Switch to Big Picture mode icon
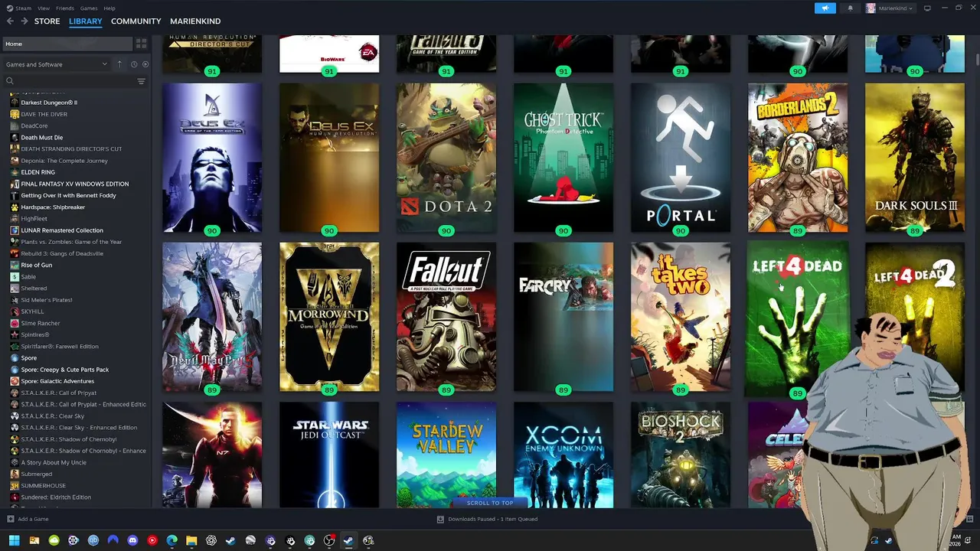980x551 pixels. [927, 8]
